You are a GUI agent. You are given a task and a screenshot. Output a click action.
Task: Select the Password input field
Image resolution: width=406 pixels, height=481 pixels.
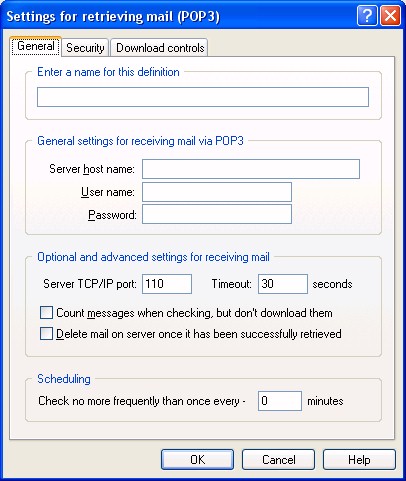[217, 214]
